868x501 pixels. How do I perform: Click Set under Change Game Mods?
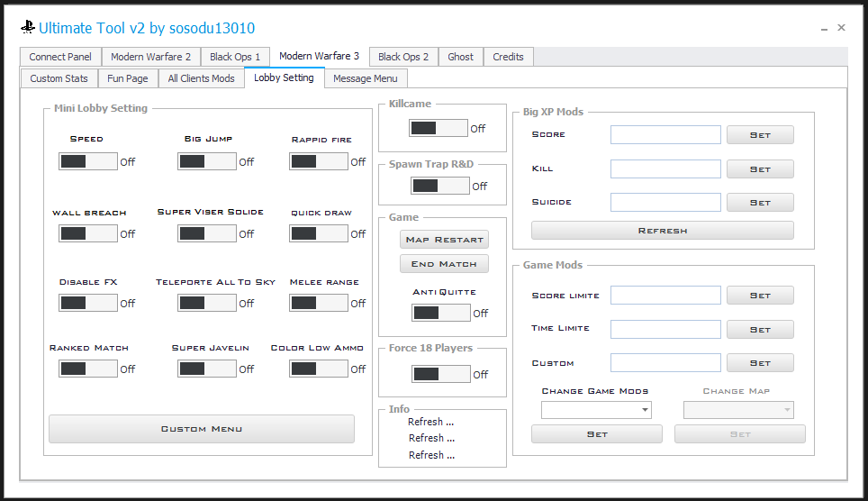(597, 434)
